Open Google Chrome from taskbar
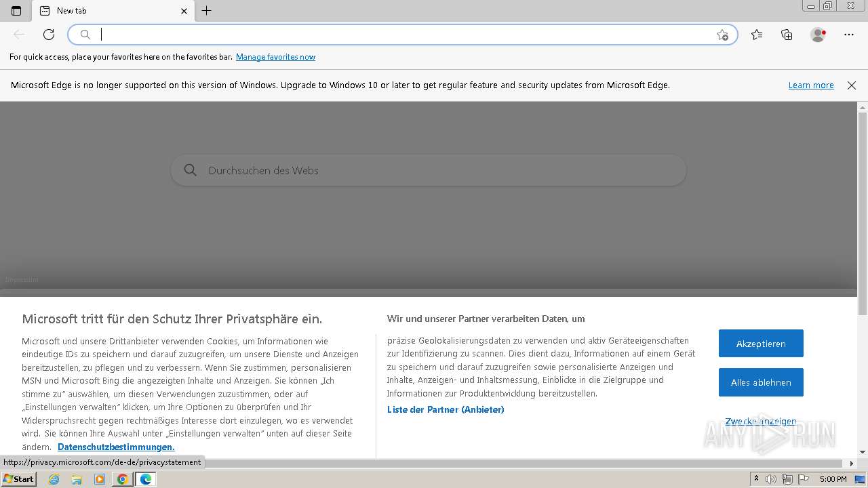Screen dimensions: 868x488 [x=122, y=479]
